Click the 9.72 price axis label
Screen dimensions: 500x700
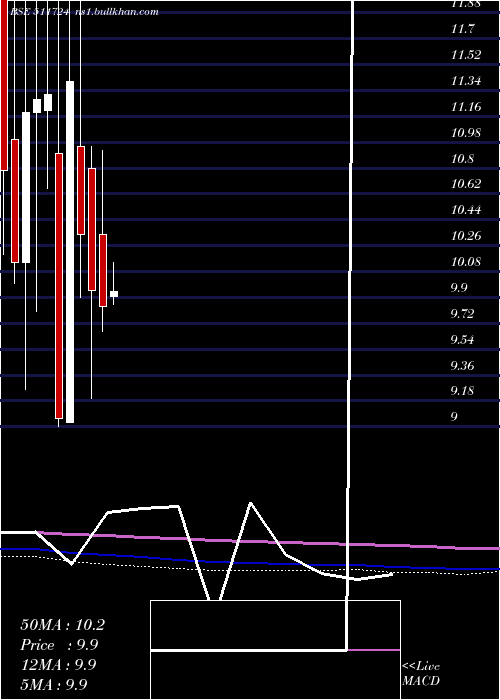click(463, 314)
